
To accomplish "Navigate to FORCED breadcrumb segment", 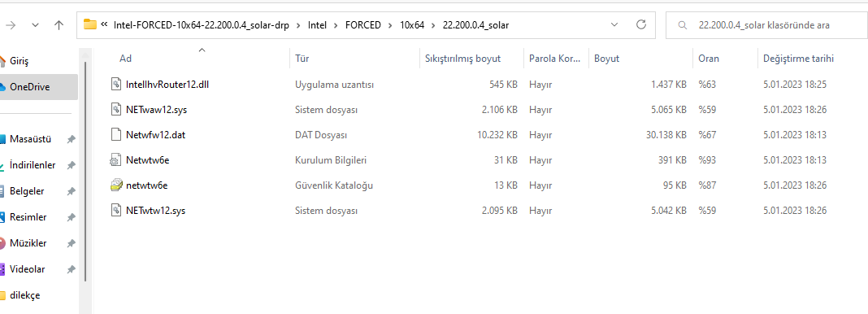I will (x=363, y=25).
